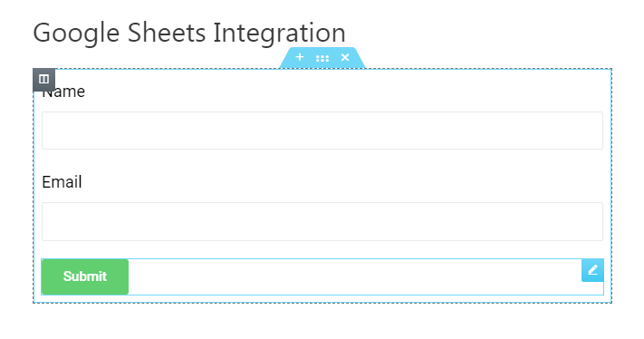Click the empty area beside the Submit button
Image resolution: width=644 pixels, height=339 pixels.
pyautogui.click(x=353, y=276)
